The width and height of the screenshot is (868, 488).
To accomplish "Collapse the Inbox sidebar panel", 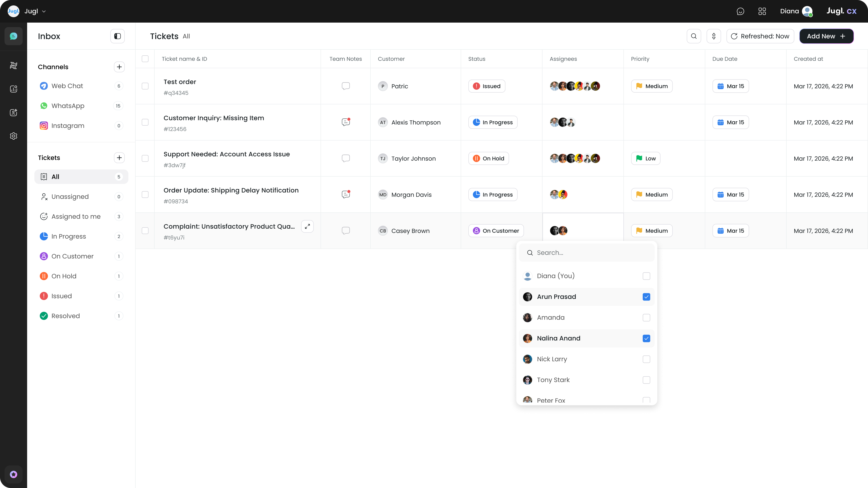I will [x=118, y=36].
